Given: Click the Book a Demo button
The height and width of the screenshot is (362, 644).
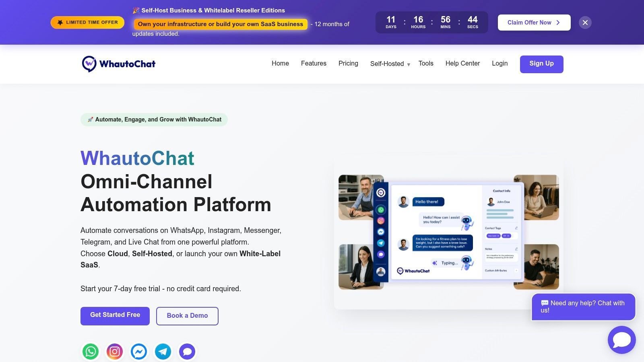Looking at the screenshot, I should pos(187,316).
